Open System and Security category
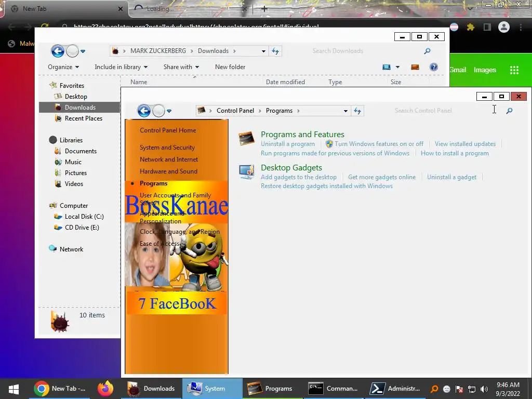The height and width of the screenshot is (399, 532). [167, 148]
